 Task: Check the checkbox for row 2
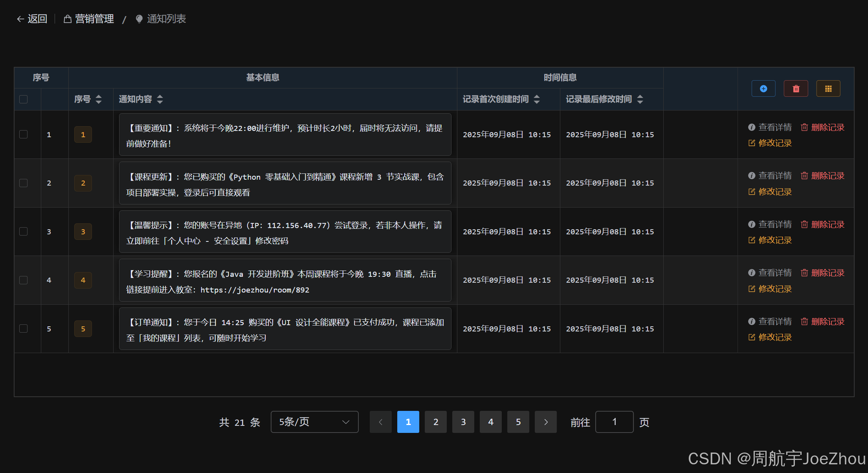24,183
